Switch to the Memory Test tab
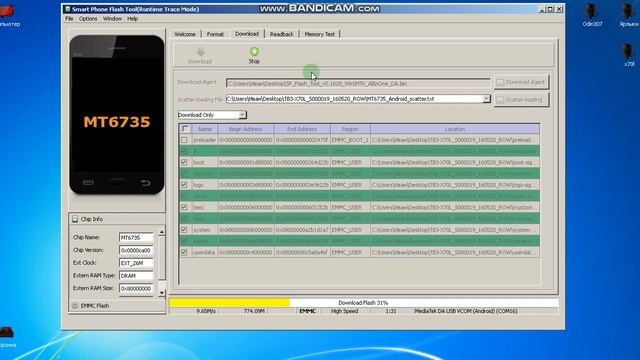 tap(320, 34)
